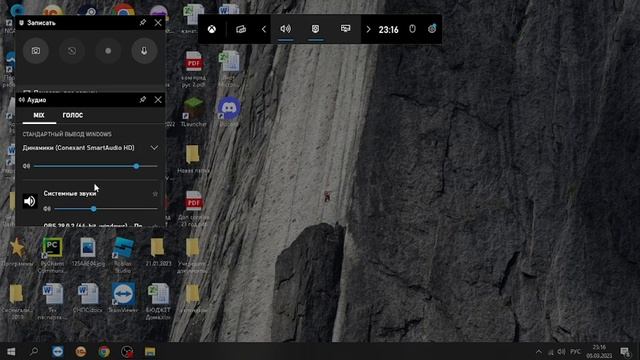Select the Discord desktop shortcut
This screenshot has width=640, height=360.
click(x=229, y=112)
